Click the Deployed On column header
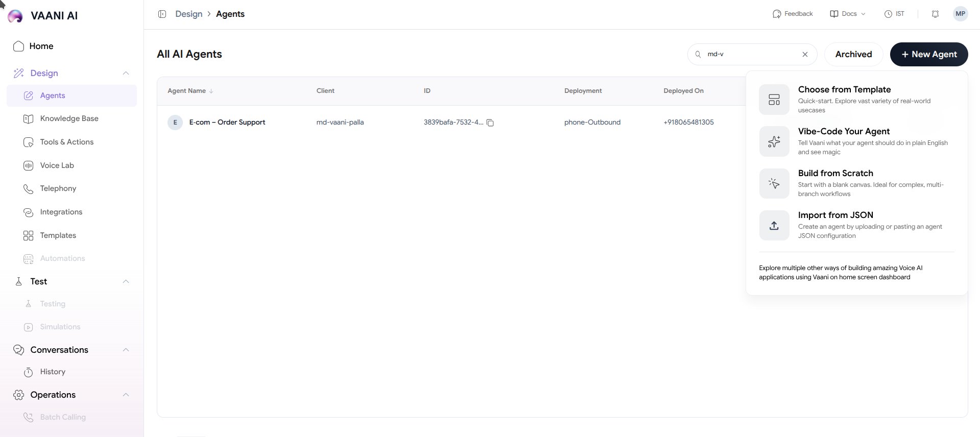Viewport: 980px width, 437px height. click(x=683, y=91)
